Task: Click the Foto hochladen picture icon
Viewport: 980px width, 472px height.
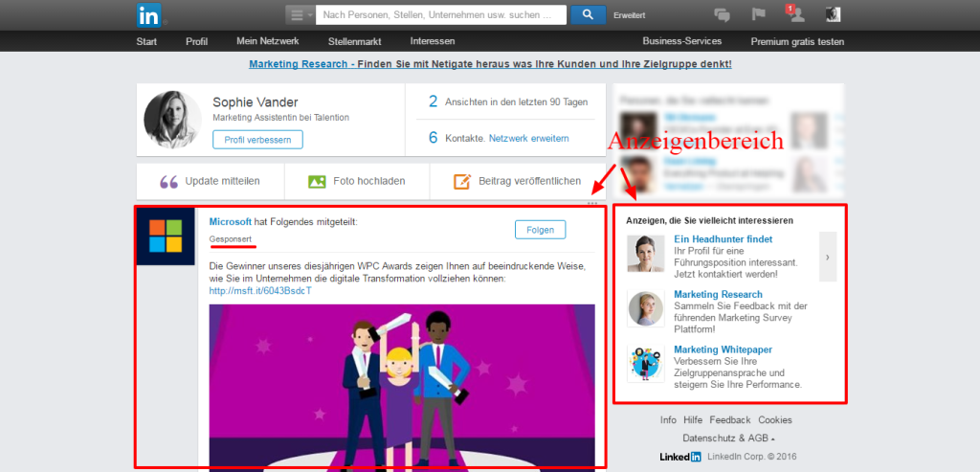Action: 317,182
